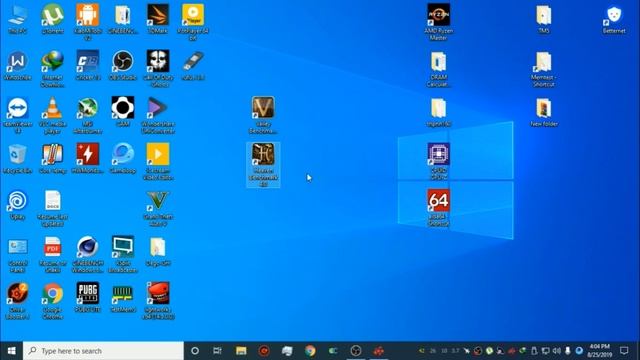Viewport: 640px width, 360px height.
Task: Switch to OBS Studio on taskbar
Action: pyautogui.click(x=356, y=351)
